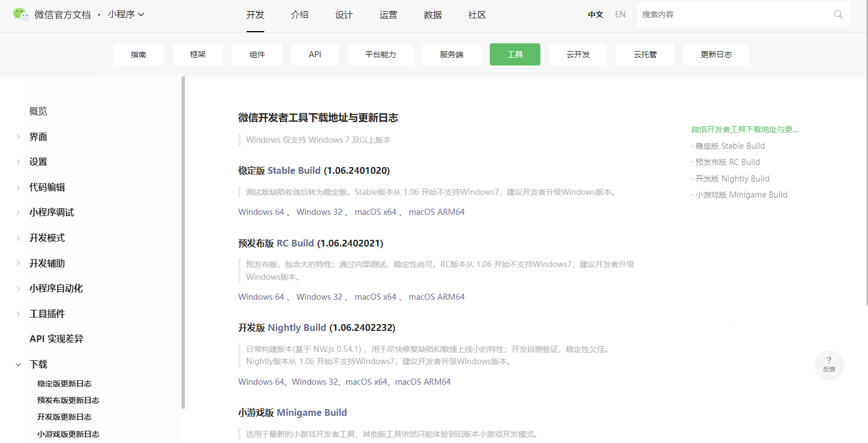Click the green 微信开发者工具下载地址 outline link

(745, 129)
